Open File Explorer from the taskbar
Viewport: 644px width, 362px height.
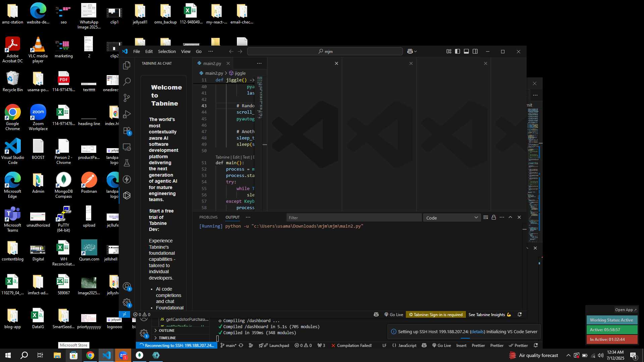point(57,355)
